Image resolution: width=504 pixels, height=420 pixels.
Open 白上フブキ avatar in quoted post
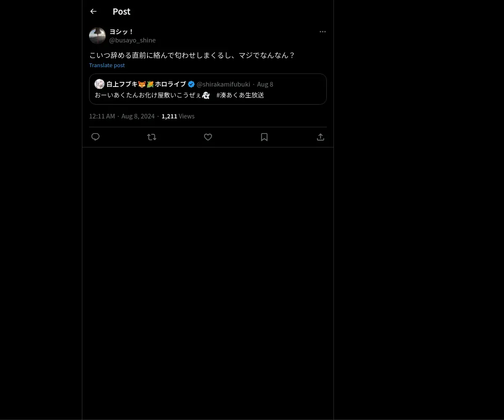100,84
